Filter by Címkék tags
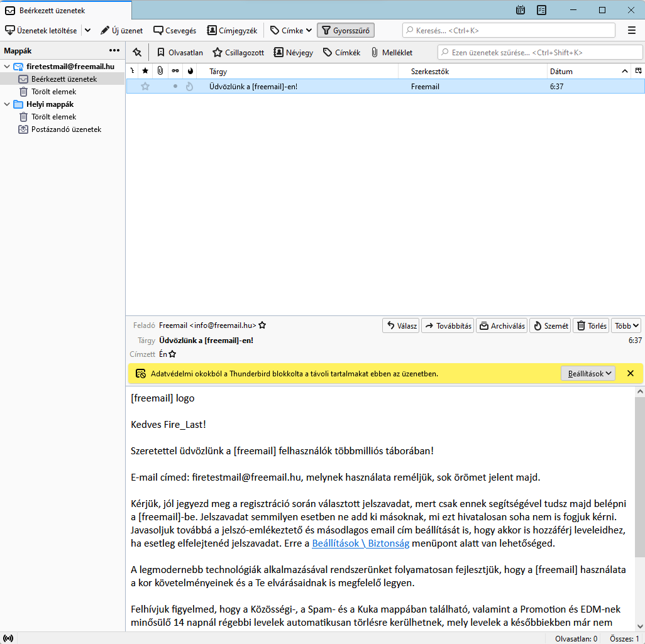The width and height of the screenshot is (645, 644). click(342, 52)
